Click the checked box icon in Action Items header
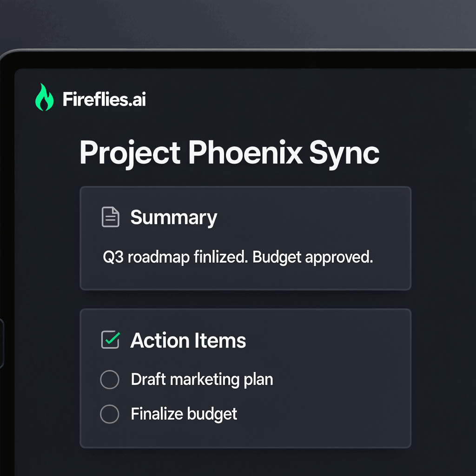Image resolution: width=476 pixels, height=476 pixels. [110, 340]
